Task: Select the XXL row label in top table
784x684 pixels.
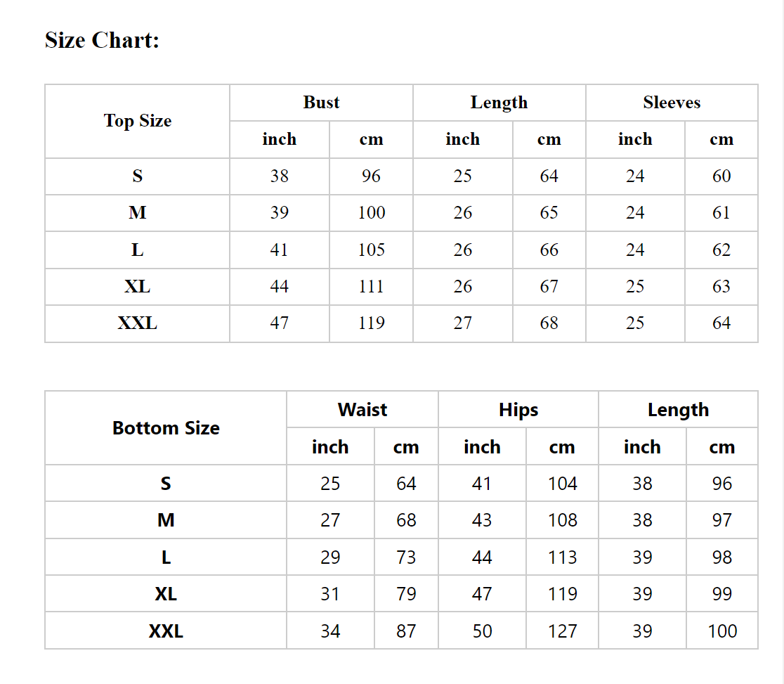Action: [138, 323]
